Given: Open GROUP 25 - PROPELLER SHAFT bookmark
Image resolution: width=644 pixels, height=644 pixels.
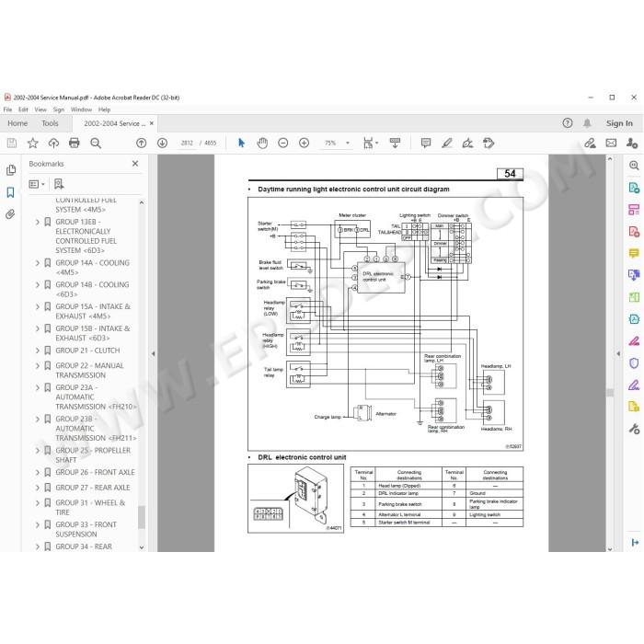Looking at the screenshot, I should click(93, 455).
